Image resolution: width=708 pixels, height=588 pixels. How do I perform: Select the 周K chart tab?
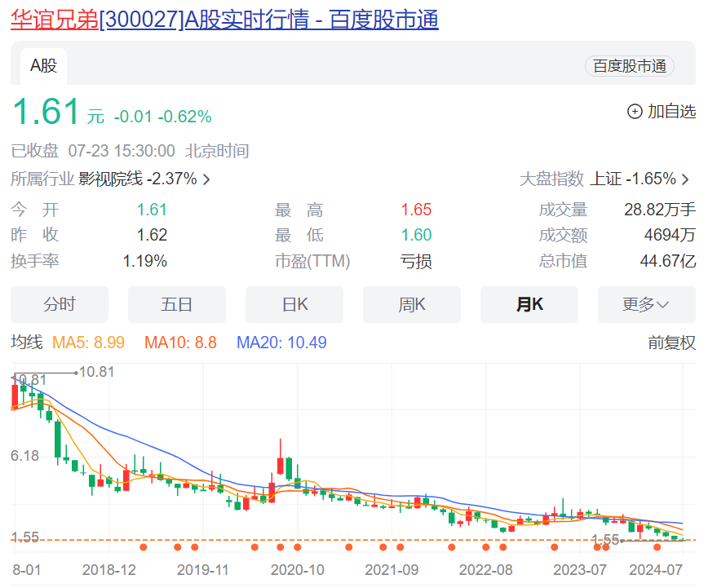point(412,305)
